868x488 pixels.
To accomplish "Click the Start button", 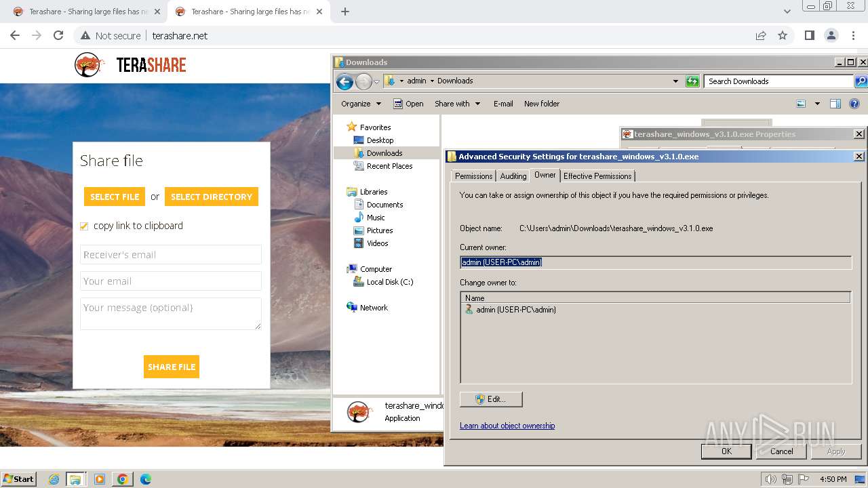I will [x=18, y=479].
